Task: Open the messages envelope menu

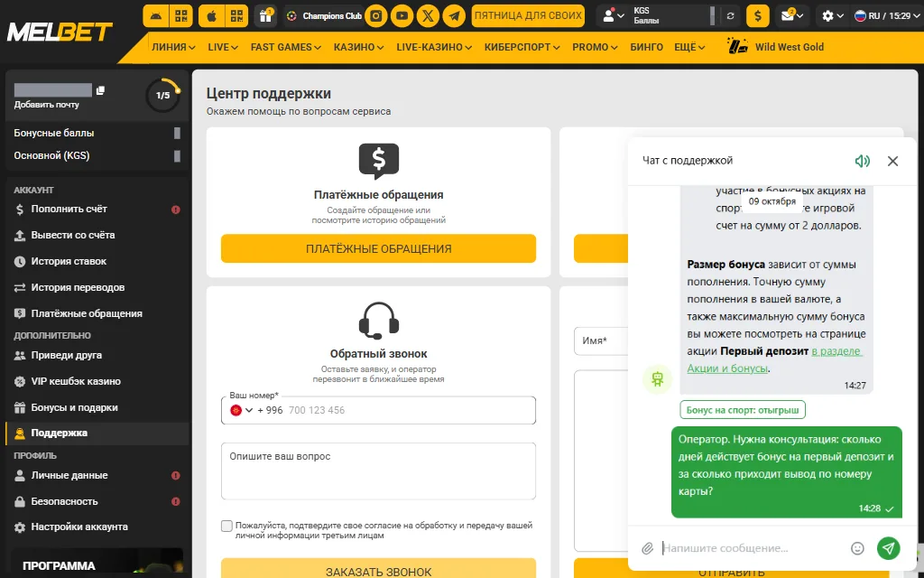Action: [792, 16]
